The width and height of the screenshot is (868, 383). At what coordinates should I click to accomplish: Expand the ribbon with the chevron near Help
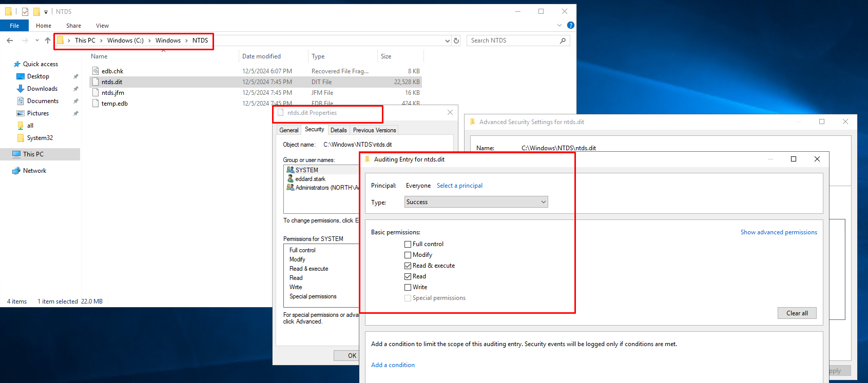click(x=560, y=25)
